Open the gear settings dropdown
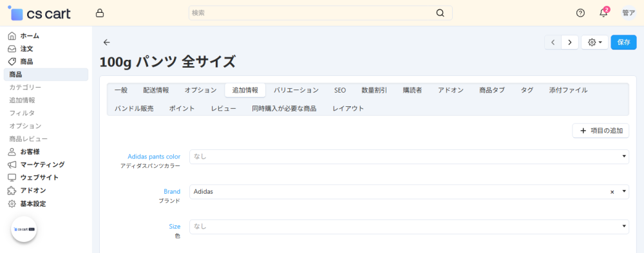644x253 pixels. point(594,42)
